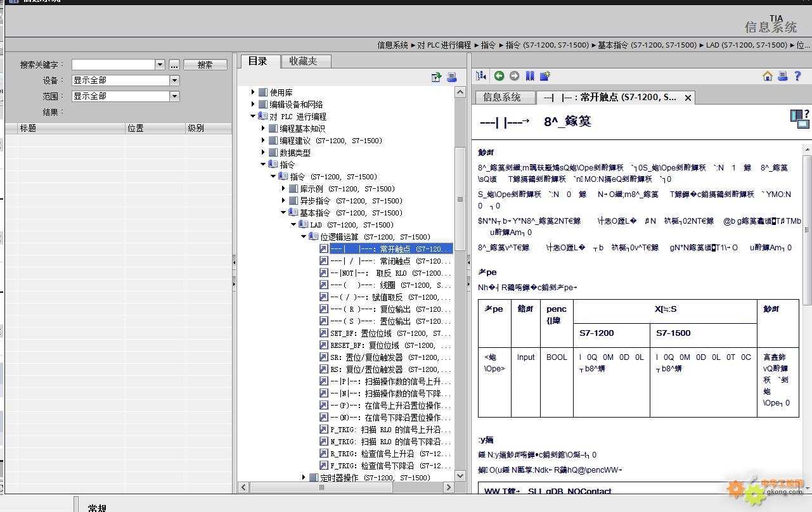812x512 pixels.
Task: Click the ellipsis button beside keyword field
Action: pos(174,65)
